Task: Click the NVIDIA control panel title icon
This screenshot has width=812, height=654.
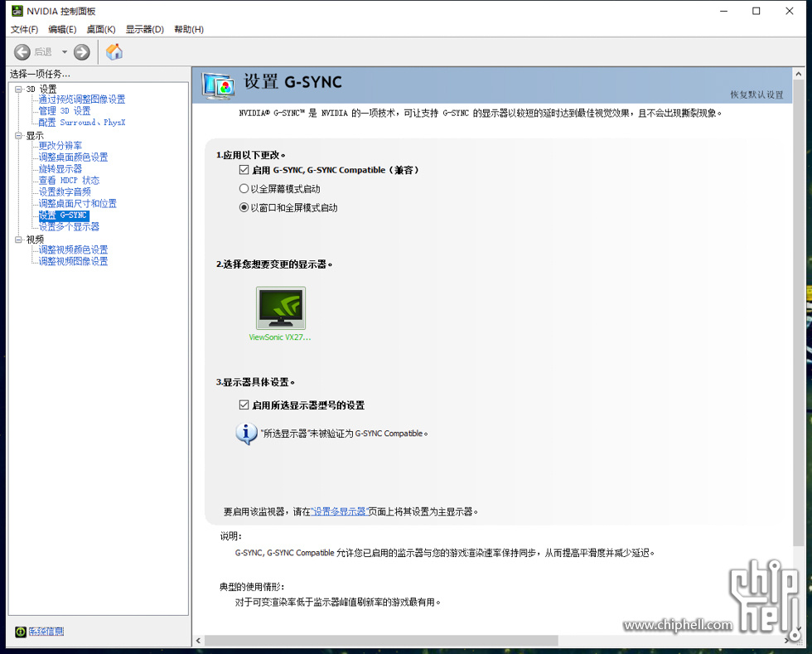Action: [17, 11]
